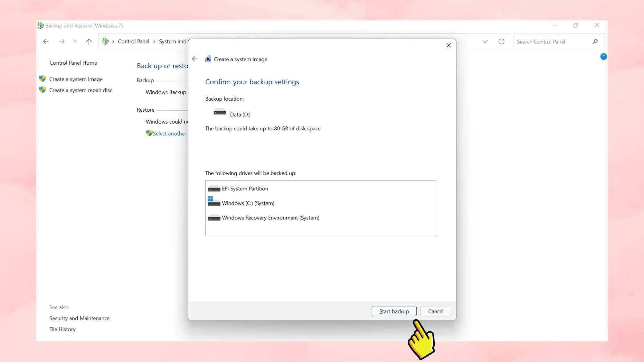Screen dimensions: 644x362
Task: Click the Forward arrow in Control Panel window
Action: click(62, 42)
